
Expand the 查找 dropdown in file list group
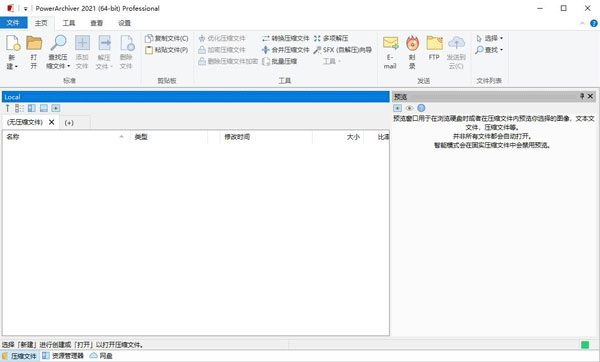click(502, 50)
